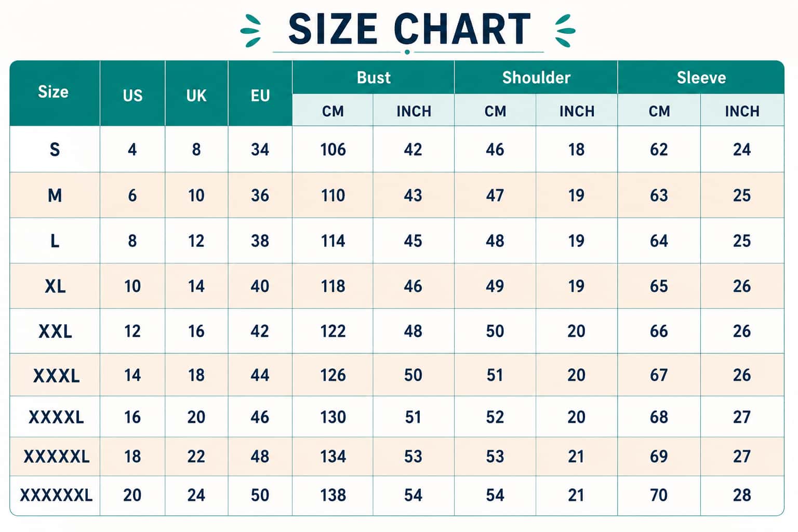Viewport: 798px width, 532px height.
Task: Click the Bust CM value 130
Action: click(333, 417)
